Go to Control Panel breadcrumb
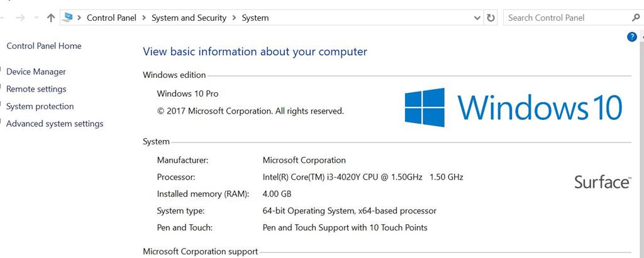The width and height of the screenshot is (644, 258). (111, 18)
